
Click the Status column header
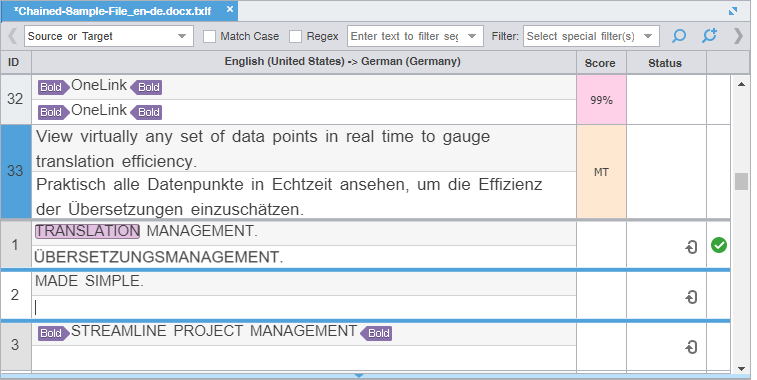(x=665, y=63)
